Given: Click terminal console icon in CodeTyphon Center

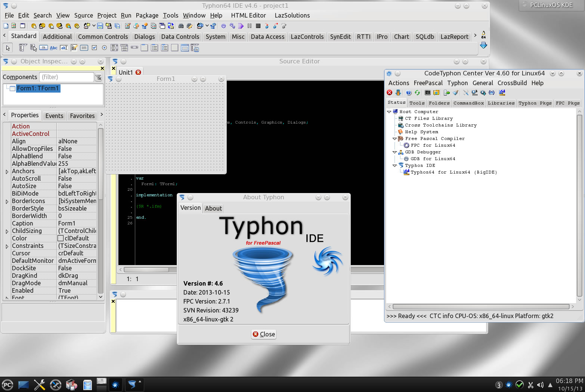Looking at the screenshot, I should 428,93.
